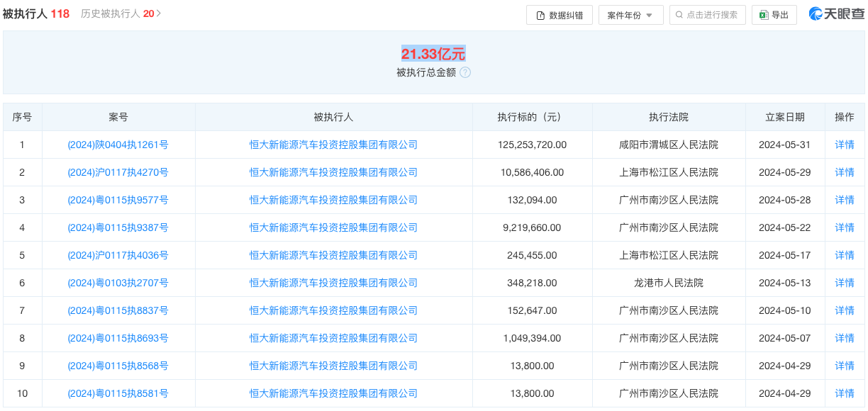Viewport: 868px width, 411px height.
Task: Click company name 恒大新能源汽车投资控股集团有限公司 in row 1
Action: [333, 145]
